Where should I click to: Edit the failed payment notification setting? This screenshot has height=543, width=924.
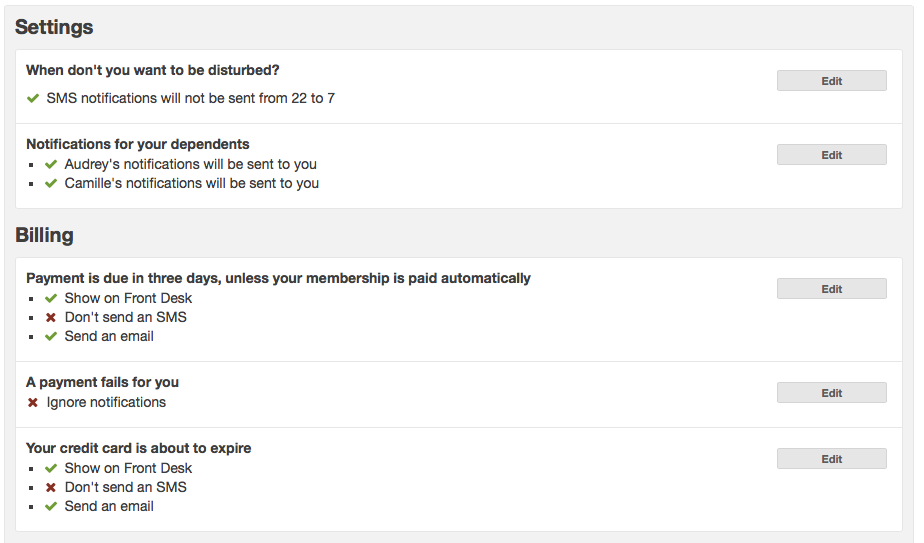point(831,393)
